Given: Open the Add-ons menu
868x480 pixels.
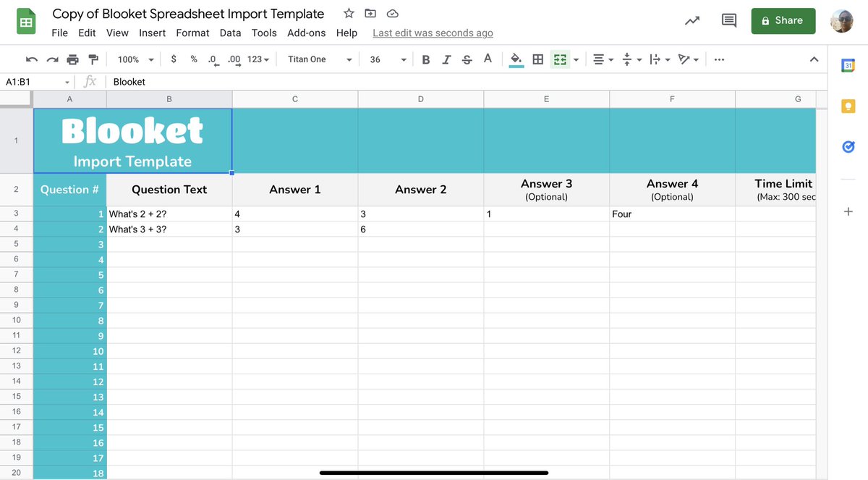Looking at the screenshot, I should pyautogui.click(x=307, y=33).
